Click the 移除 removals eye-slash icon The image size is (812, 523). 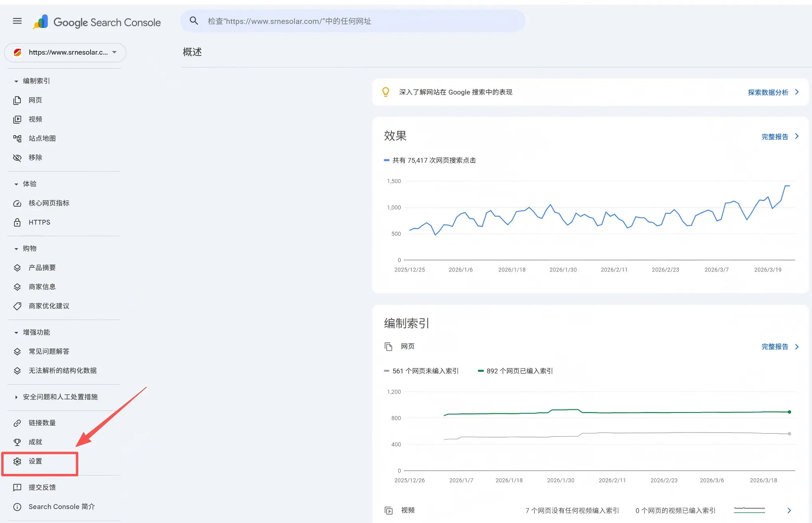click(17, 158)
